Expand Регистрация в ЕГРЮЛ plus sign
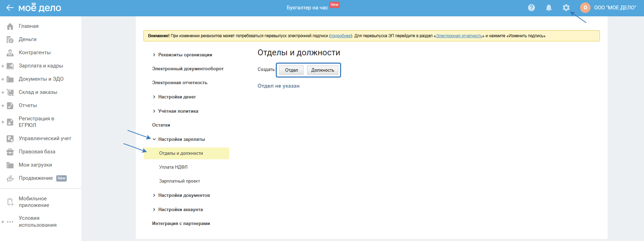 (3, 122)
